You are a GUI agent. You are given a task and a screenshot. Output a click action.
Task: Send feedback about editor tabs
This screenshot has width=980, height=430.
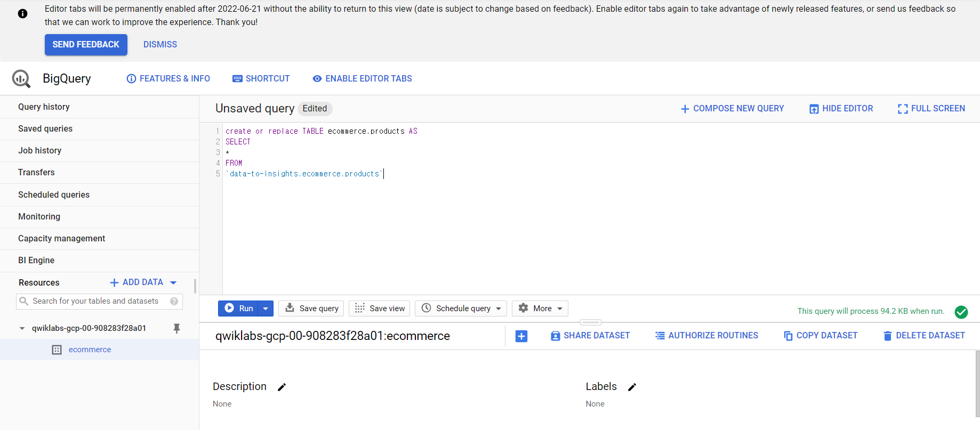[x=86, y=45]
